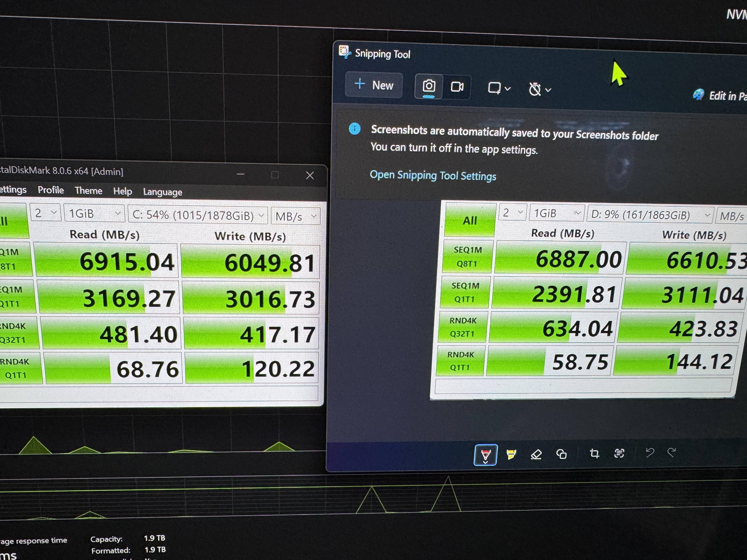Open the test count dropdown showing 2 in CrystalDiskMark window
The width and height of the screenshot is (747, 560).
click(45, 213)
